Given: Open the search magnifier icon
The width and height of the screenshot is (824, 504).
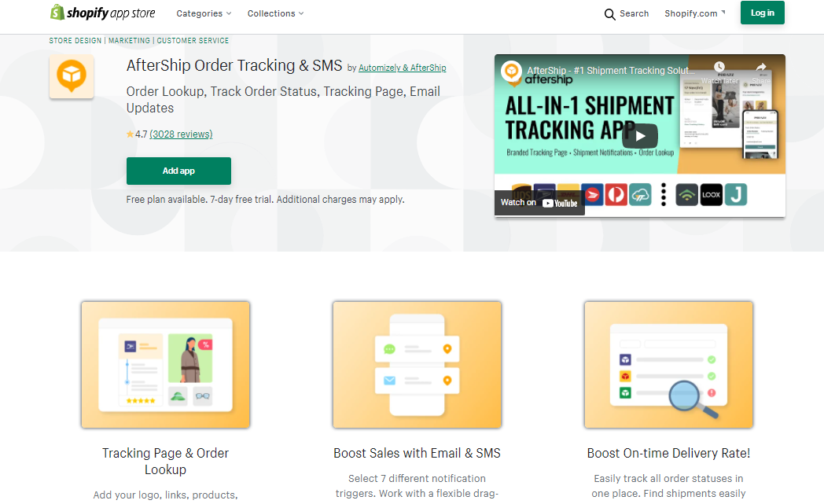Looking at the screenshot, I should tap(609, 14).
